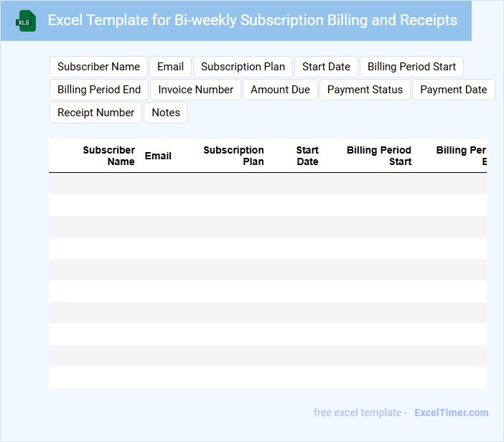Viewport: 504px width, 442px height.
Task: Click the Amount Due tag
Action: coord(280,90)
